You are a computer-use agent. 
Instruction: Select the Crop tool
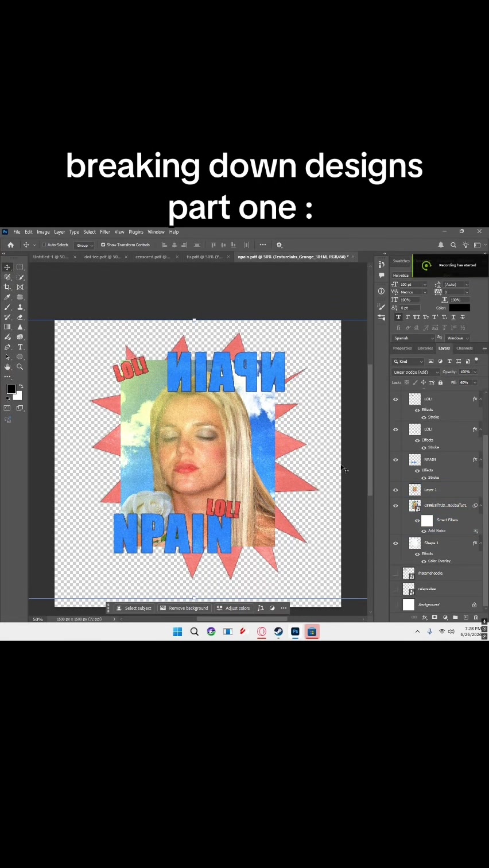[7, 287]
